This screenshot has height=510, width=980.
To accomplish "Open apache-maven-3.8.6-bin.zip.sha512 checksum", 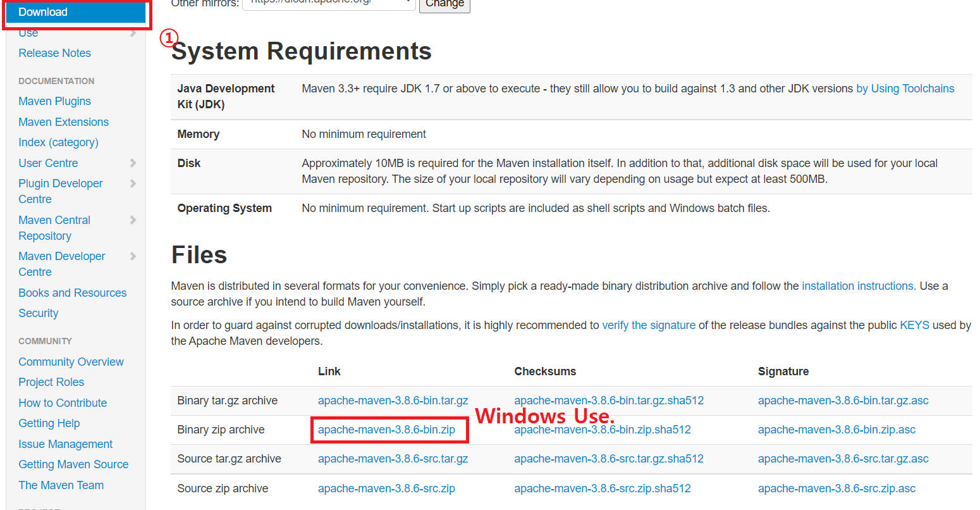I will point(603,430).
